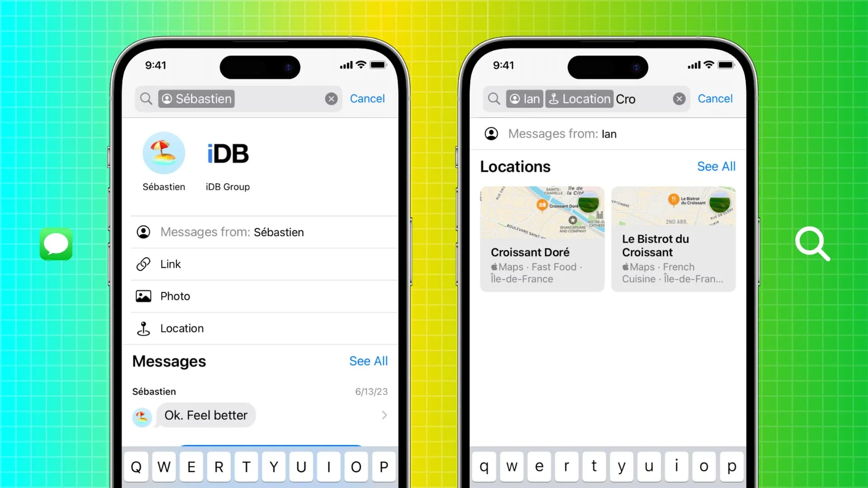Tap the Messages app icon
The height and width of the screenshot is (488, 868).
coord(57,244)
